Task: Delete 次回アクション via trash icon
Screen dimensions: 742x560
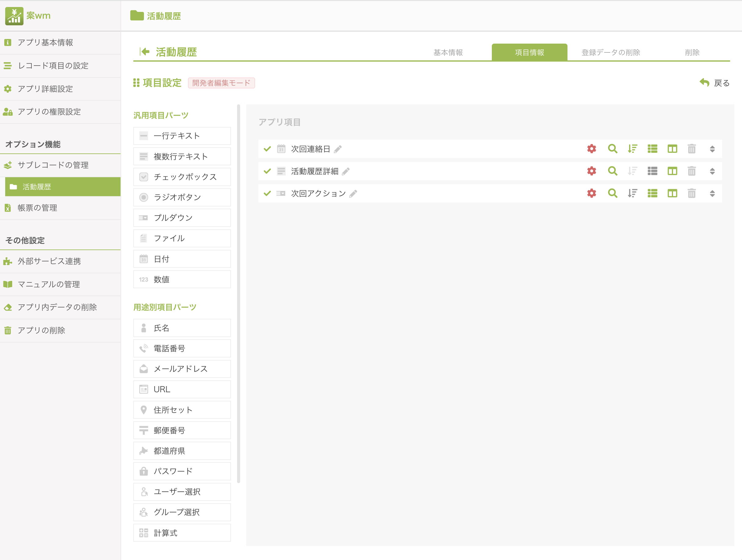Action: (x=692, y=193)
